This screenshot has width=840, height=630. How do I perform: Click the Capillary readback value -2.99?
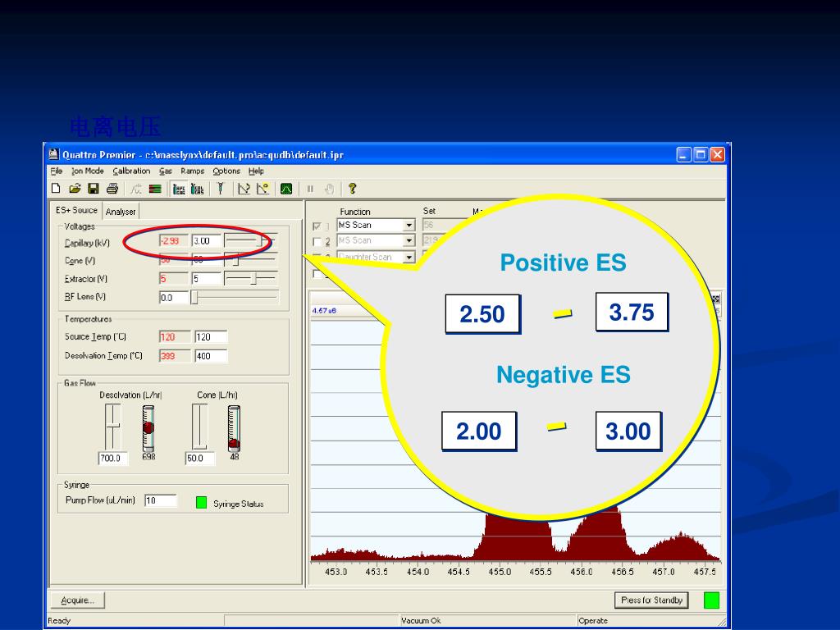(x=174, y=241)
